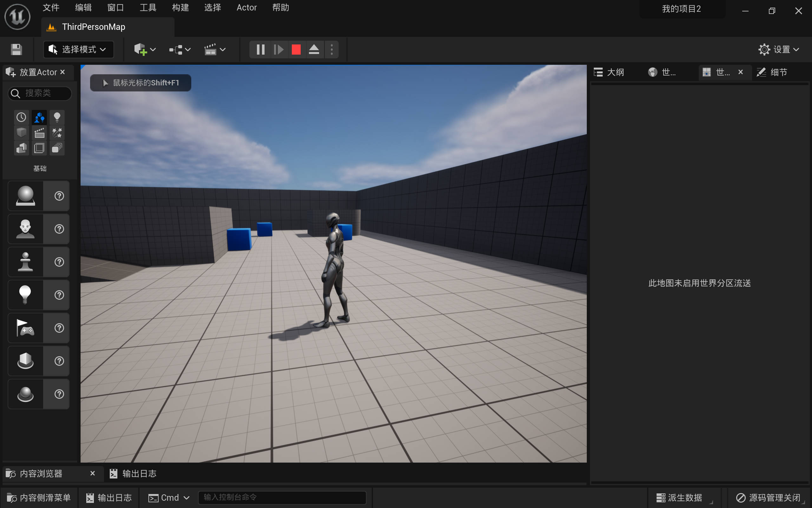The image size is (812, 508).
Task: Open the 窗口 menu
Action: (115, 7)
